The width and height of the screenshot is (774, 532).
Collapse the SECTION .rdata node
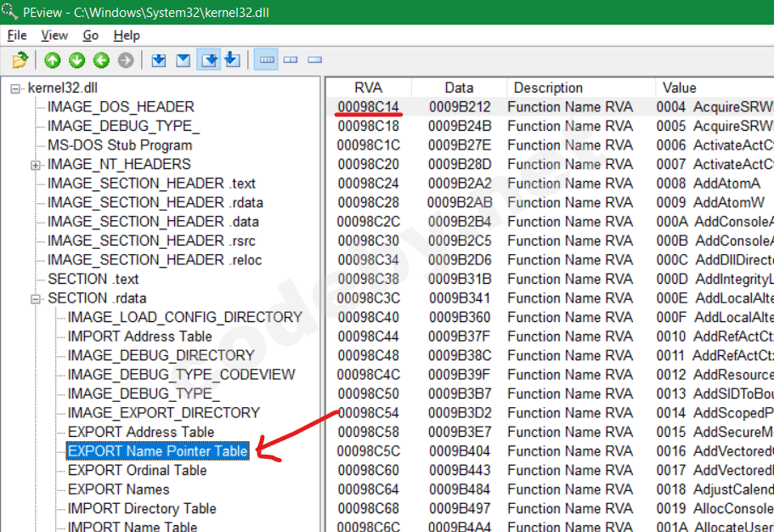click(36, 299)
